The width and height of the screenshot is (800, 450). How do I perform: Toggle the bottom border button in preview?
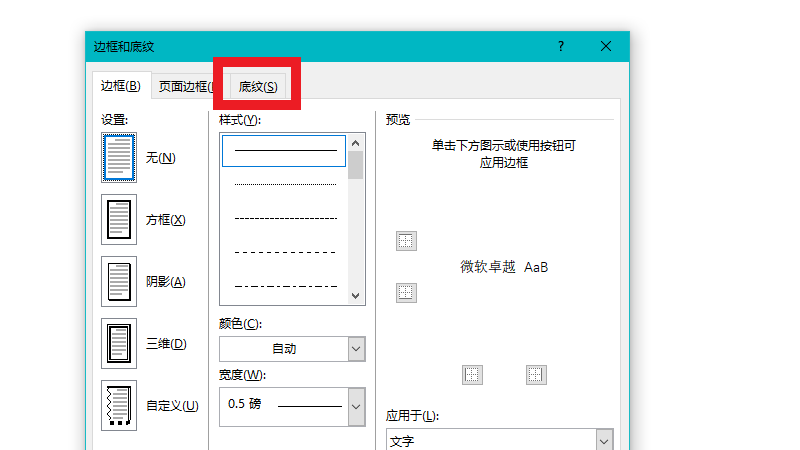(406, 293)
